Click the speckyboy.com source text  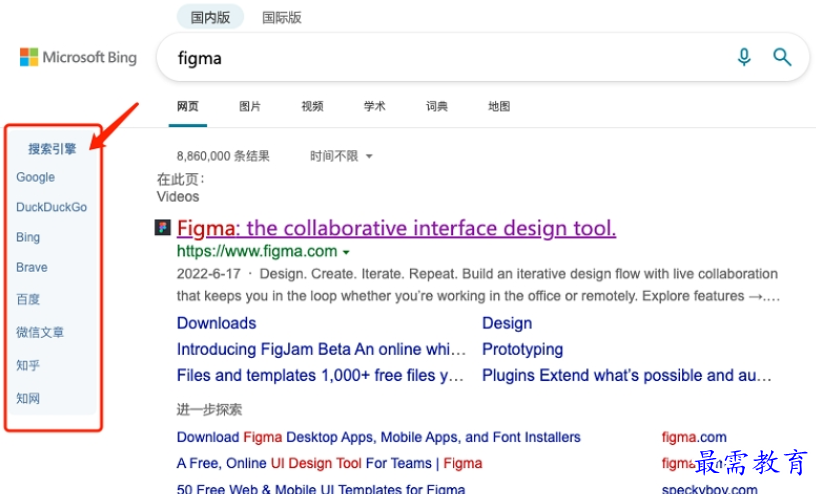point(709,489)
